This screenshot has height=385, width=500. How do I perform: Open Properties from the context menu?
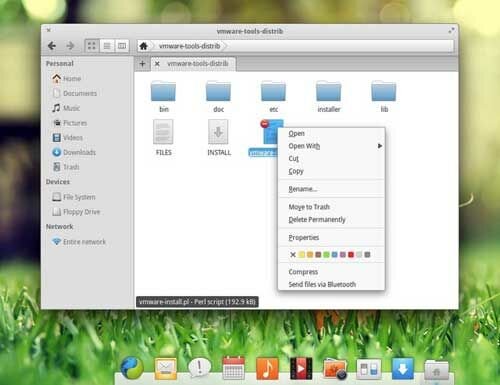331,237
